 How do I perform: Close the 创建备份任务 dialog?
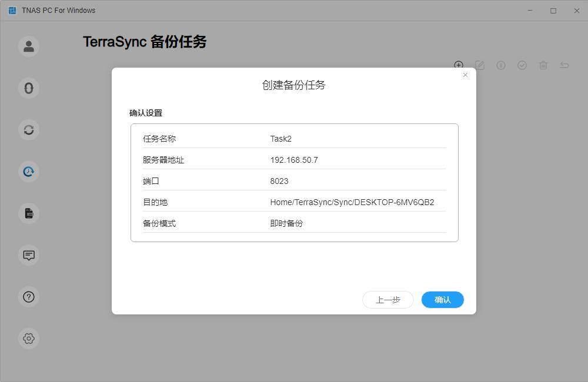tap(465, 75)
